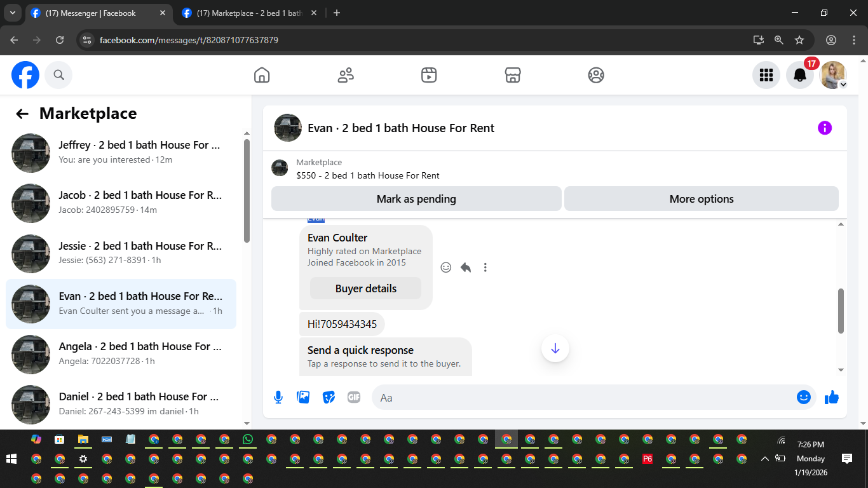This screenshot has width=868, height=488.
Task: Open Jessie's conversation in list
Action: pos(121,253)
